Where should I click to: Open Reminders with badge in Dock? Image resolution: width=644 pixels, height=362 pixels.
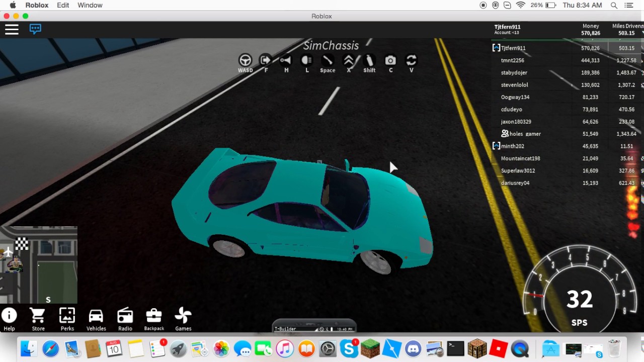(157, 348)
